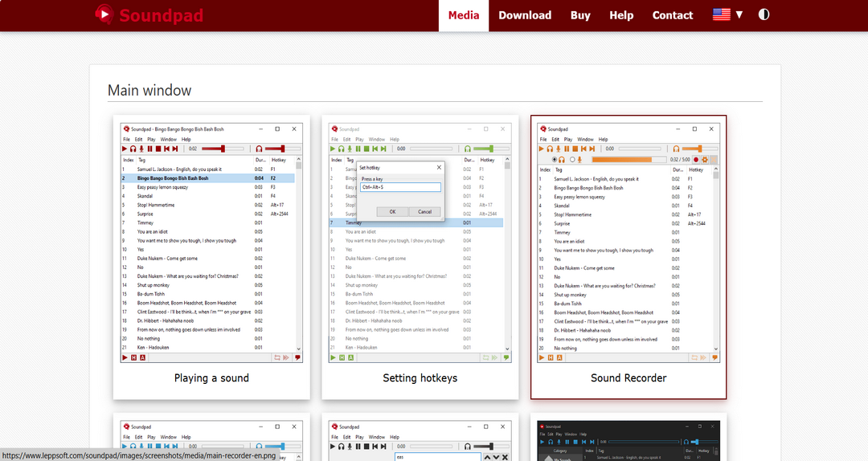
Task: Click the orange record dot in Sound Recorder
Action: [696, 160]
